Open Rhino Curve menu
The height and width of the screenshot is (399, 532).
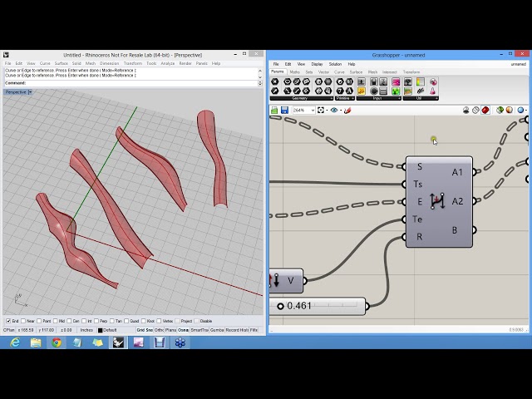pos(45,63)
